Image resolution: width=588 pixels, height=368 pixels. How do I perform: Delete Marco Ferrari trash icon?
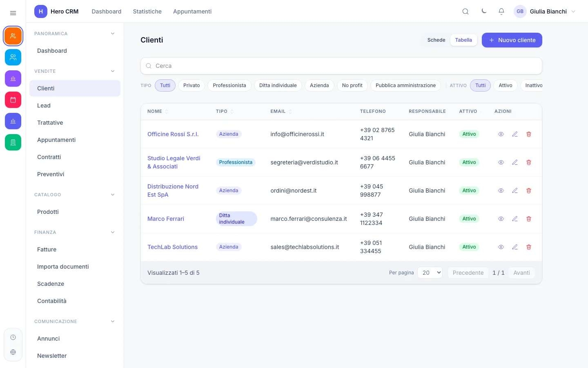point(529,219)
